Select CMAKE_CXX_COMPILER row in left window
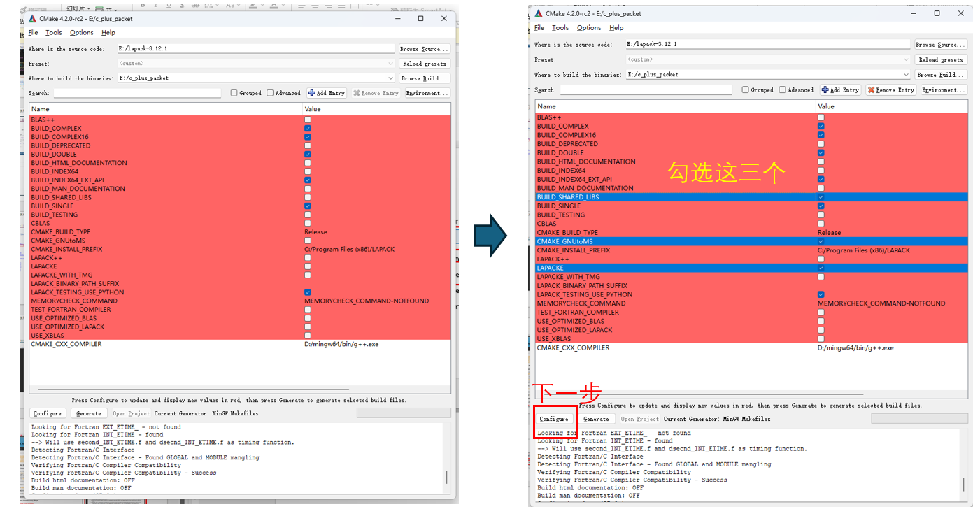This screenshot has width=980, height=509. click(x=240, y=344)
